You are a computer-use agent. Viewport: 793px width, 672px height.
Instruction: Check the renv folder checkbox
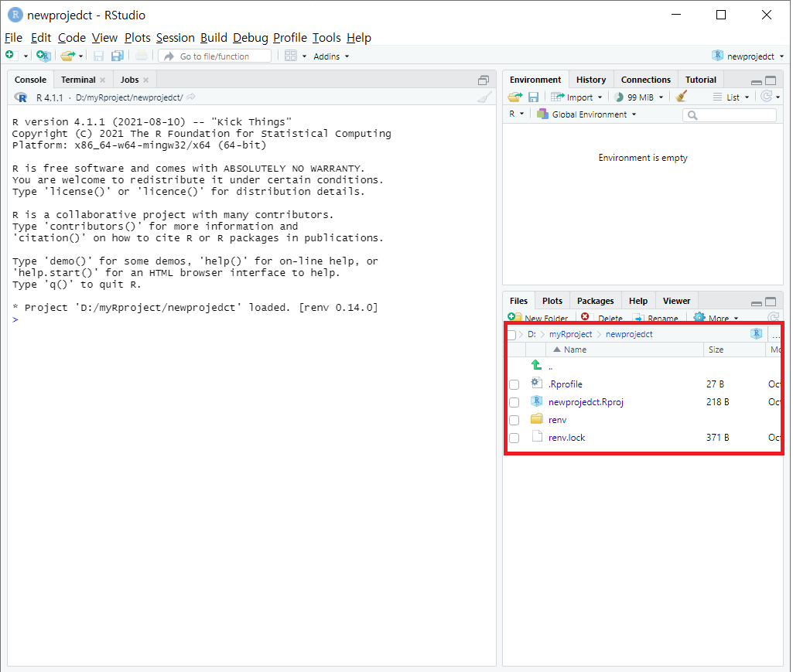(514, 420)
